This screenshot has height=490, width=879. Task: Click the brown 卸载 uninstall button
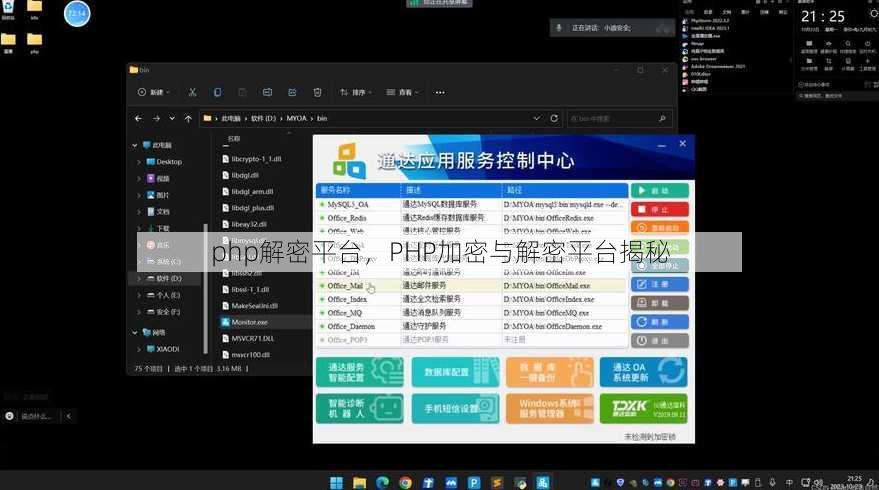pos(659,303)
